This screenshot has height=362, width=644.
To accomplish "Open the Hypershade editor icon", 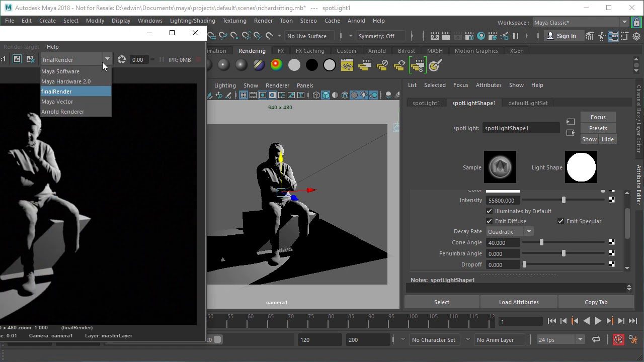I will [x=481, y=36].
